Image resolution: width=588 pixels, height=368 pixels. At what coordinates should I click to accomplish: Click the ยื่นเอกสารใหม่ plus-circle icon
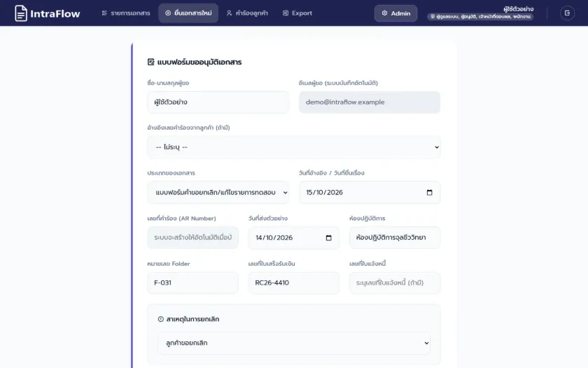tap(167, 13)
